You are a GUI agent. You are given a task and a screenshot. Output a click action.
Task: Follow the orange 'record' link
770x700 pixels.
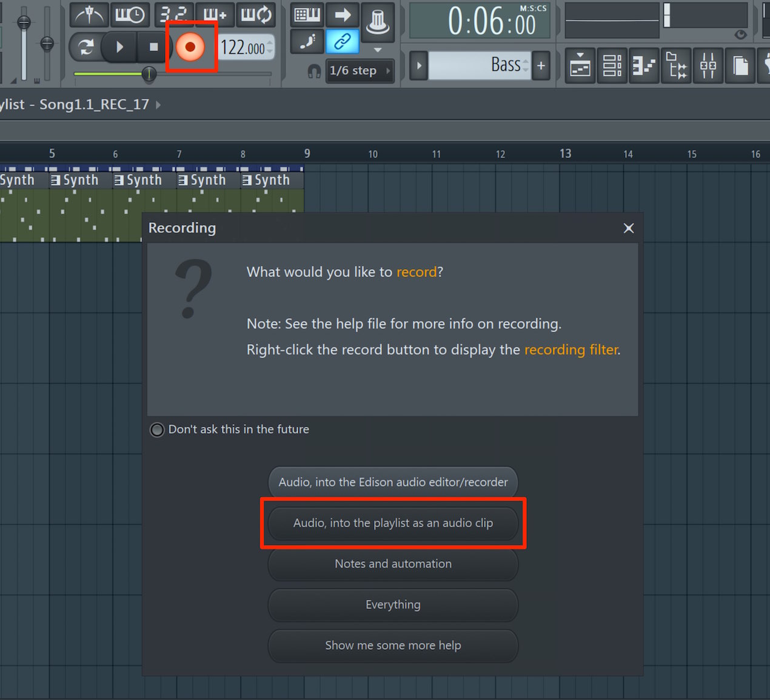coord(417,272)
